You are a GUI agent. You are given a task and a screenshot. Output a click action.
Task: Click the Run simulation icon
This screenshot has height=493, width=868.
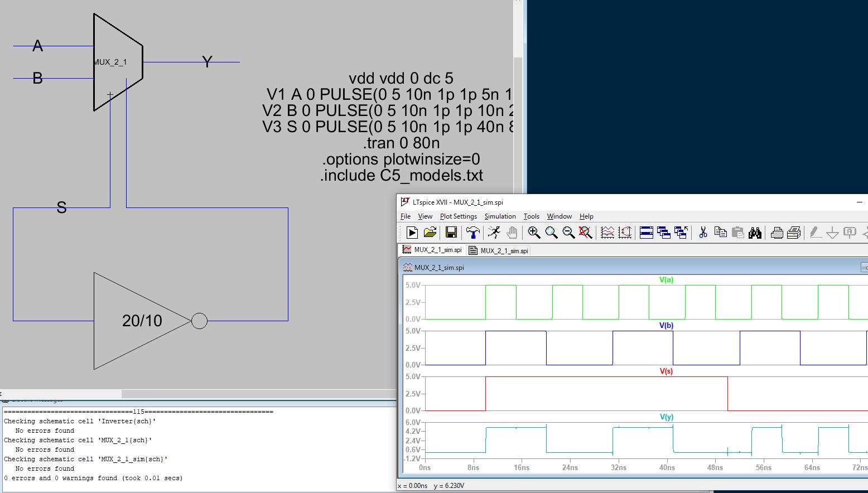click(x=412, y=233)
